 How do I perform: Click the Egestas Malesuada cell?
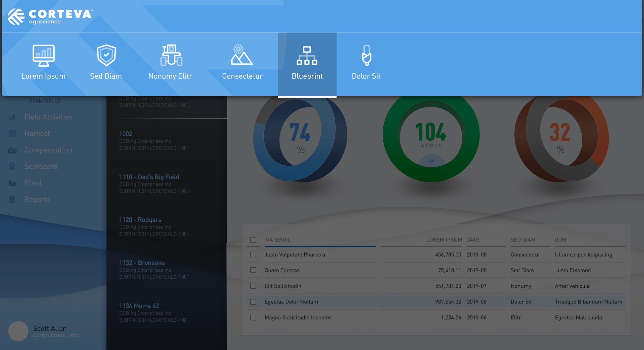click(x=578, y=318)
